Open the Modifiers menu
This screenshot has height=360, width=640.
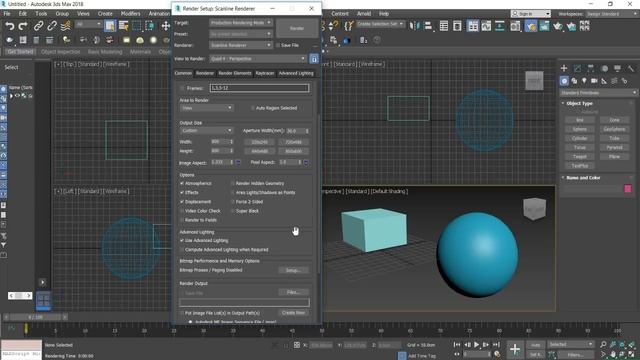coord(131,13)
